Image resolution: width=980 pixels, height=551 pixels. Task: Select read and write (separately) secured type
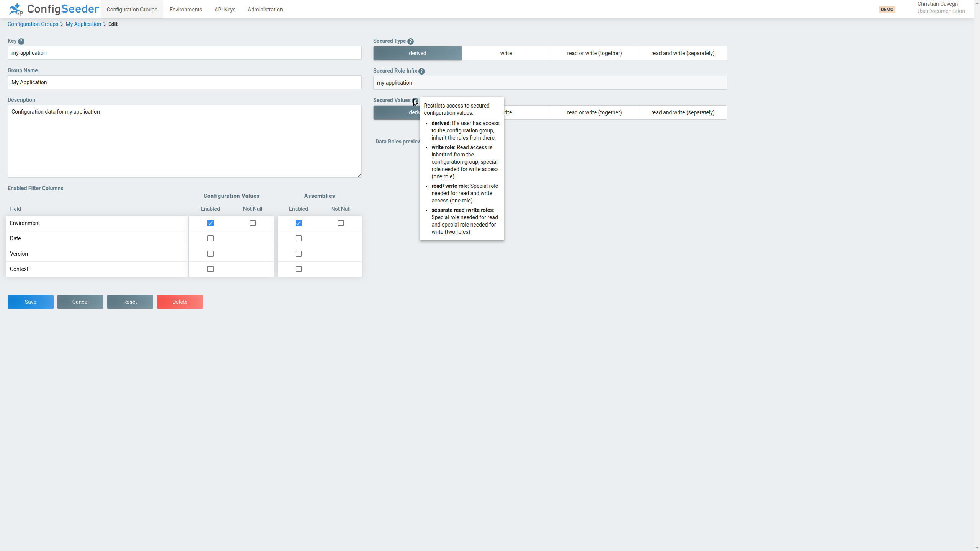pos(682,53)
